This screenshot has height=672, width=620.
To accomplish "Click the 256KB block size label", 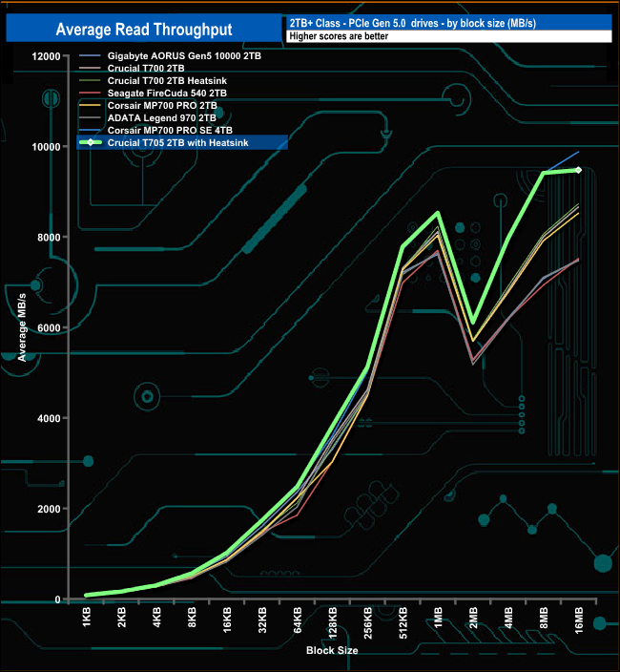I will tap(368, 622).
